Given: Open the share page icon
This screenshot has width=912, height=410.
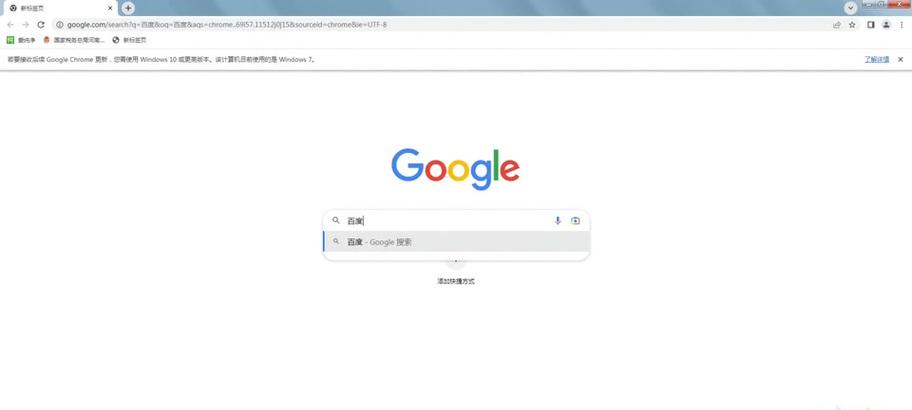Looking at the screenshot, I should point(836,24).
